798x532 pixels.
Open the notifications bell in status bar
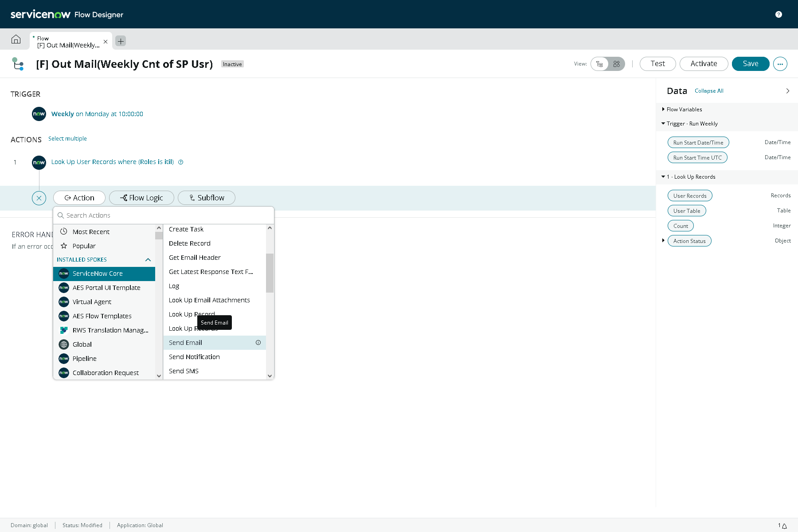click(x=784, y=526)
